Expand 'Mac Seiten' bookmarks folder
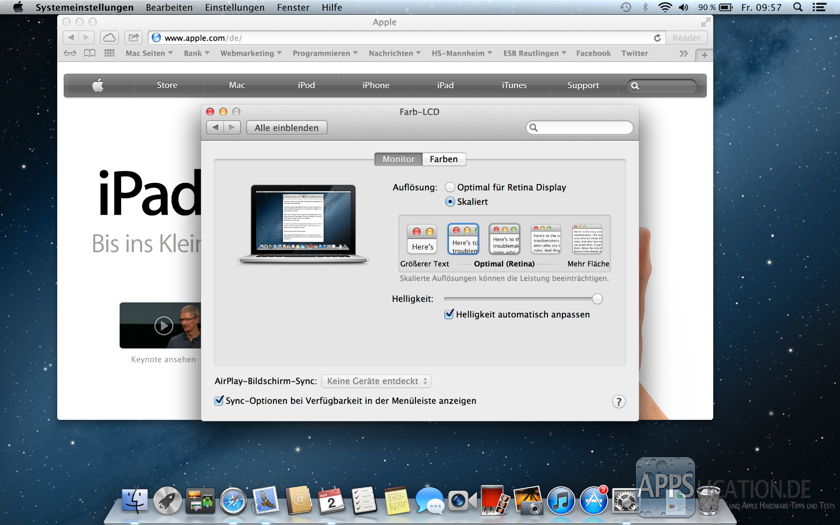 coord(149,53)
